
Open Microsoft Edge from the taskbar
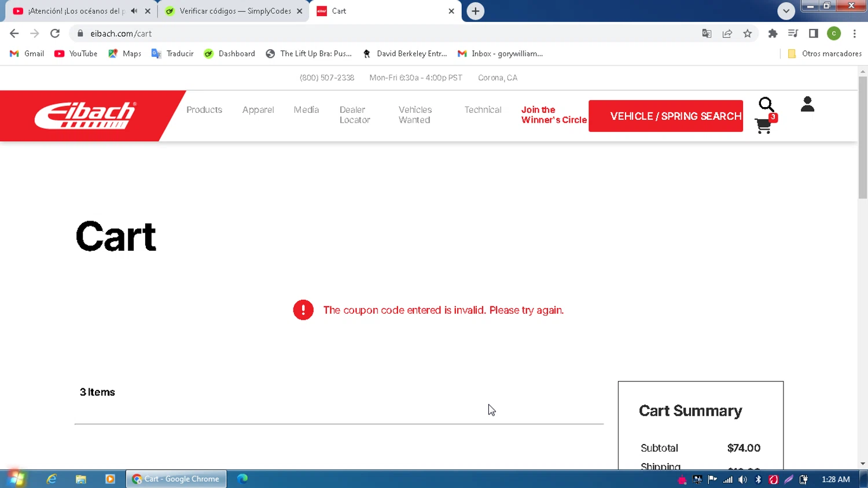[x=242, y=479]
